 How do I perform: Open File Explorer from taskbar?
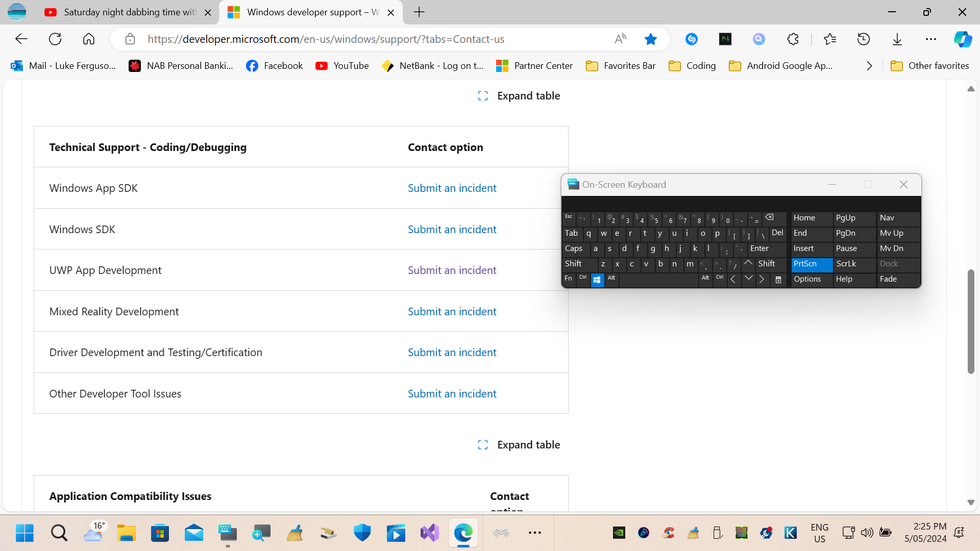126,533
